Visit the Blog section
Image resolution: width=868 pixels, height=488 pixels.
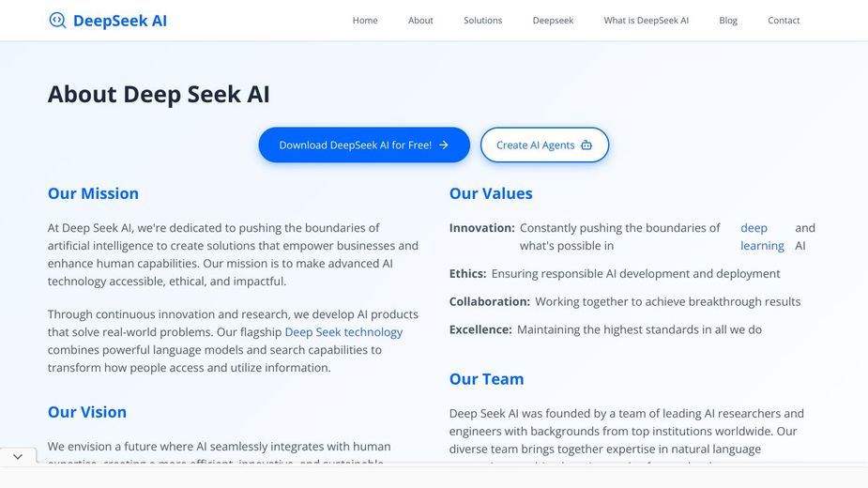tap(728, 21)
